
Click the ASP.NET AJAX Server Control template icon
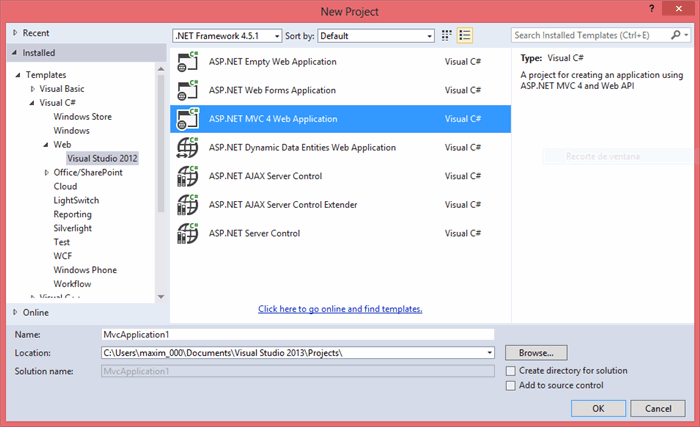pyautogui.click(x=188, y=176)
